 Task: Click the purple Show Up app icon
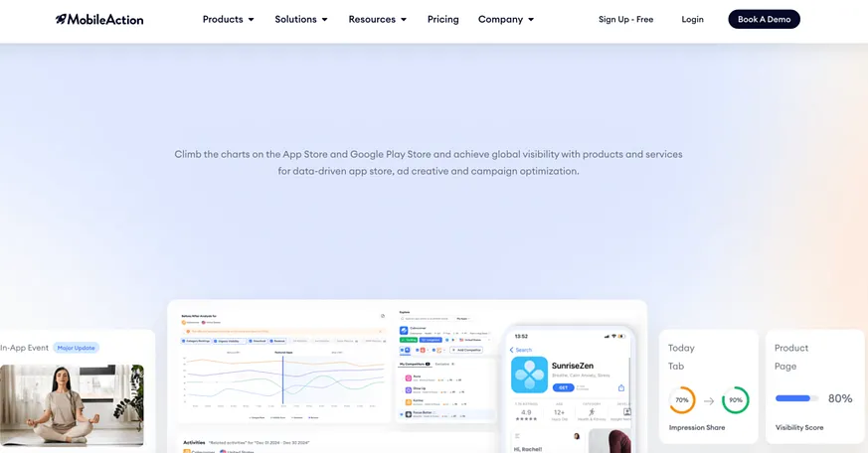pos(409,390)
